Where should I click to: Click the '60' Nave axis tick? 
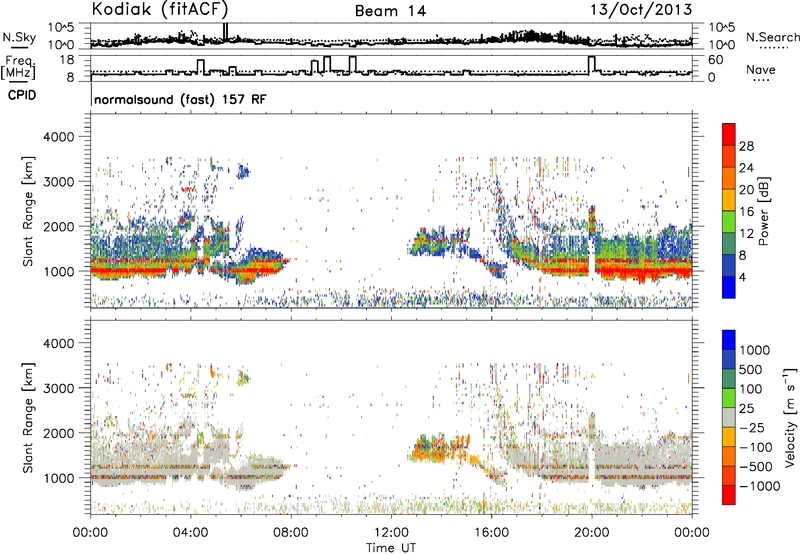coord(715,60)
